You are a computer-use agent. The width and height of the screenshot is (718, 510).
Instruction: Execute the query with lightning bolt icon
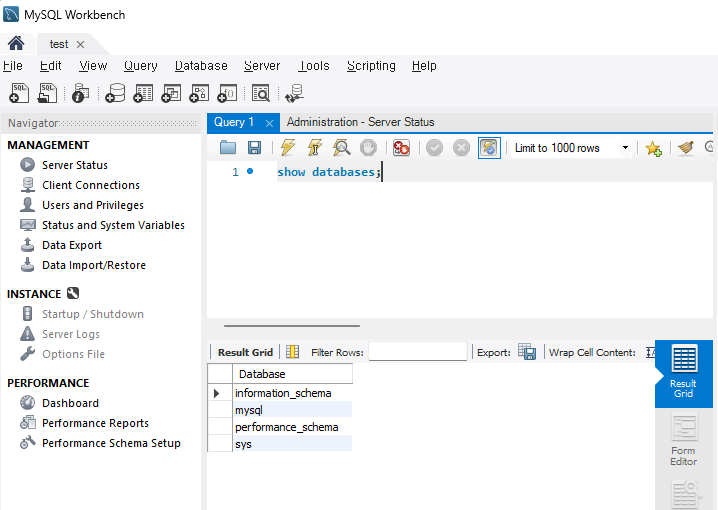click(288, 147)
